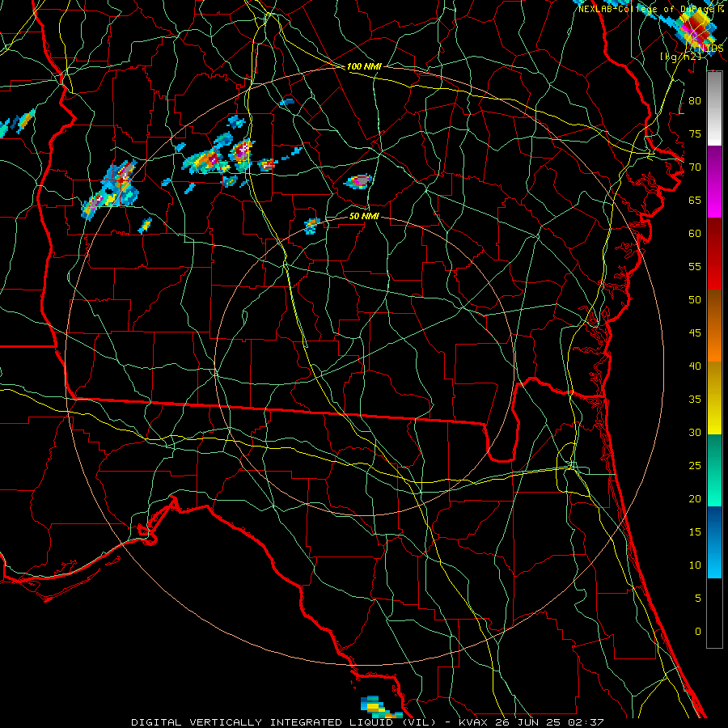Select the 20 value on the scale
This screenshot has width=728, height=728.
(x=695, y=498)
